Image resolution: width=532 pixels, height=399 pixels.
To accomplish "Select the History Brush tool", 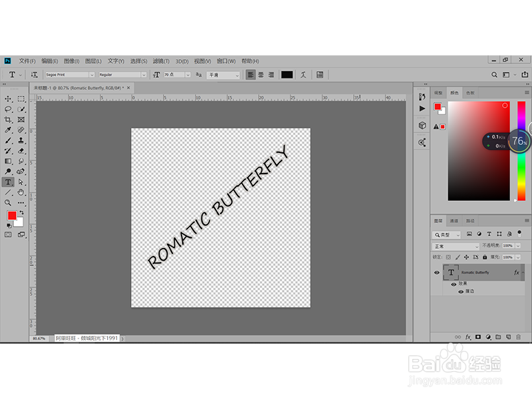I will [8, 151].
